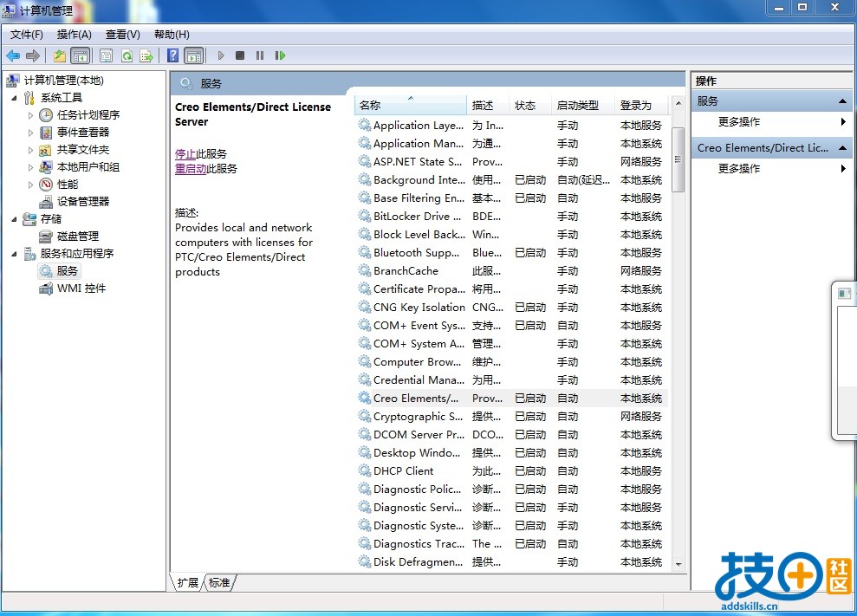Click the Refresh toolbar icon

[127, 55]
